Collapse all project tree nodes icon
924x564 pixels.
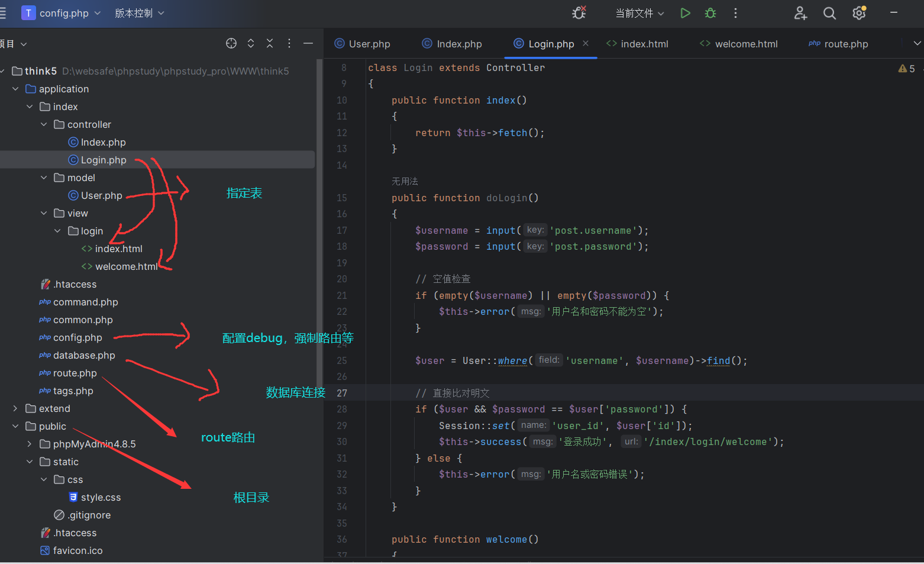click(x=270, y=43)
